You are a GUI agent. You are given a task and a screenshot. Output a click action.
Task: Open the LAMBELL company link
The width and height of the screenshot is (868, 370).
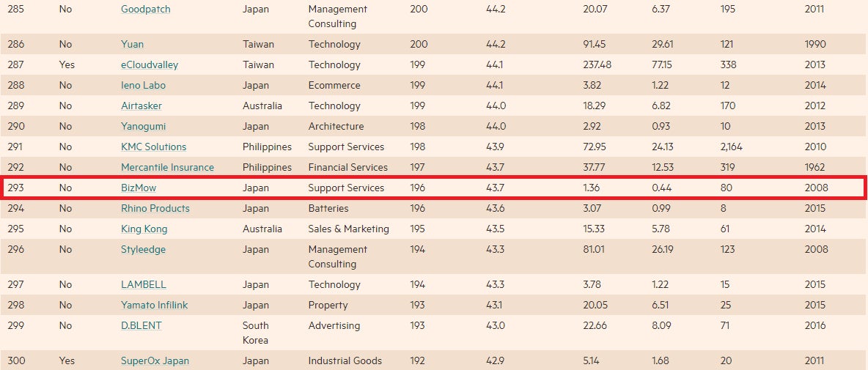pyautogui.click(x=144, y=284)
